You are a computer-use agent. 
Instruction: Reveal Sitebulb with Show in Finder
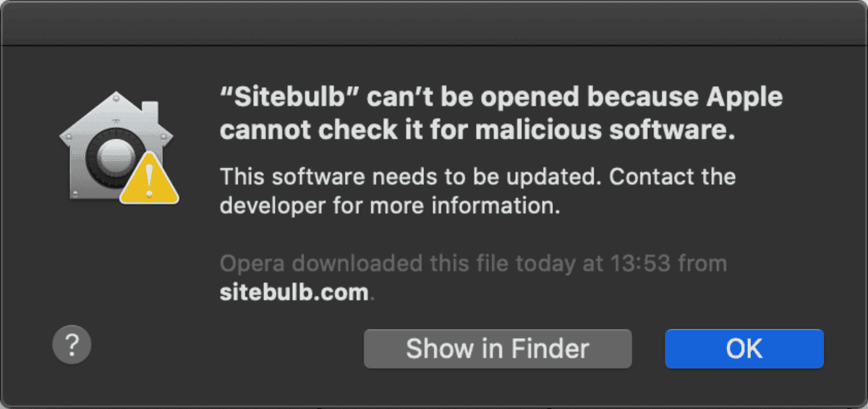click(x=498, y=349)
